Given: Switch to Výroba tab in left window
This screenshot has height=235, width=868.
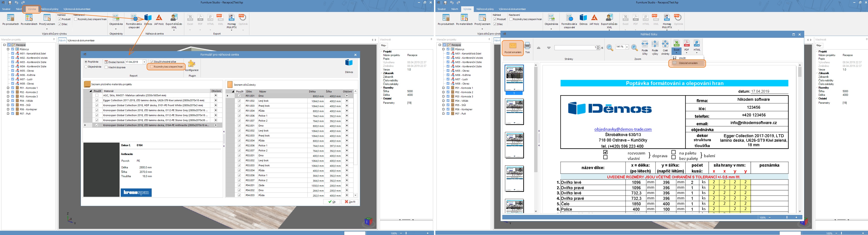Looking at the screenshot, I should (x=32, y=9).
